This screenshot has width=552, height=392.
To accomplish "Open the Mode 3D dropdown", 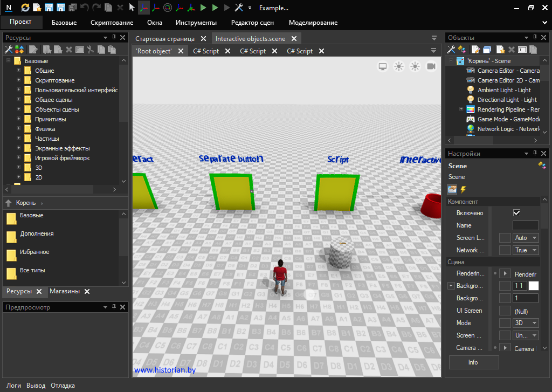I will tap(526, 323).
